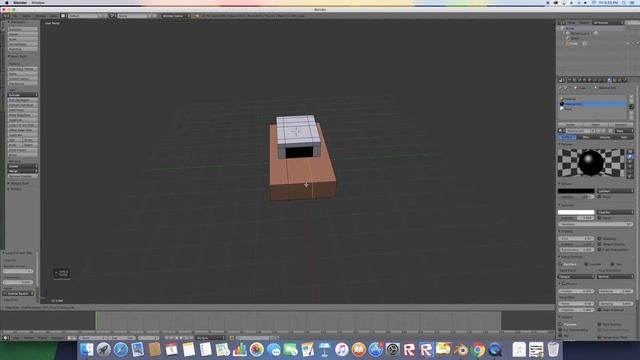The height and width of the screenshot is (360, 640).
Task: Click the Deselect material button
Action: point(621,124)
